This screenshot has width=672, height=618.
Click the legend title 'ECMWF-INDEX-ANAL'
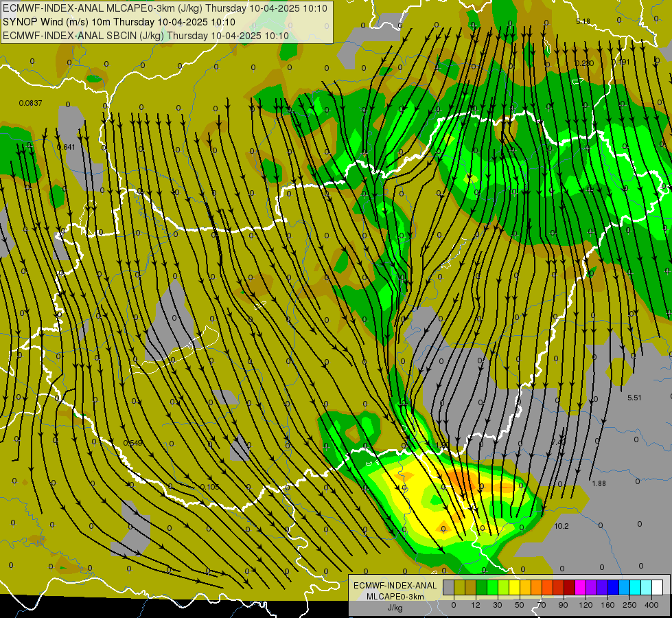coord(395,586)
